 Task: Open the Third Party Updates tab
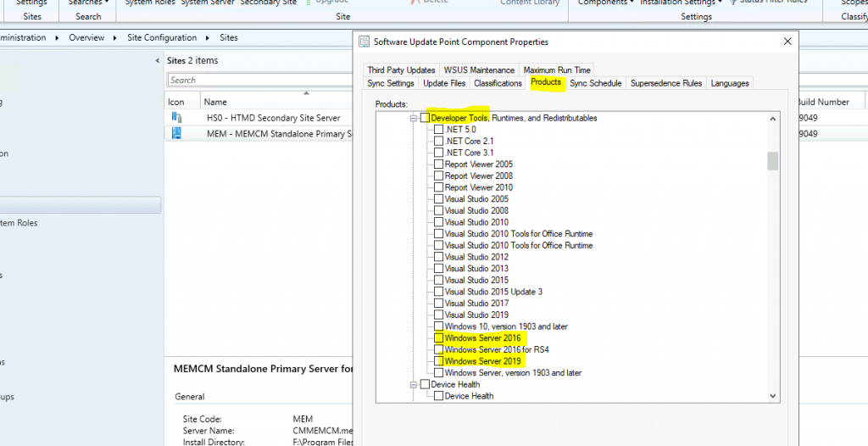[x=401, y=70]
